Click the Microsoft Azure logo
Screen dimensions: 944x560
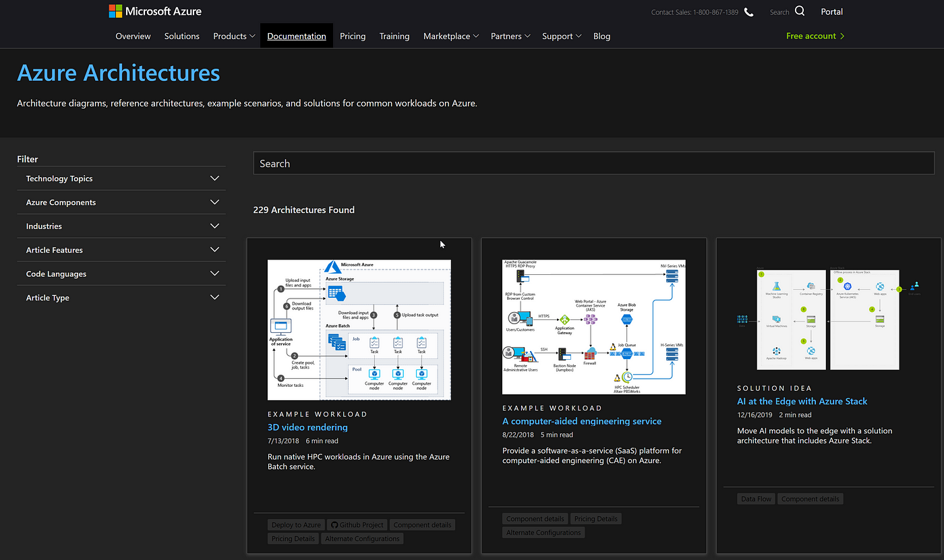(155, 11)
